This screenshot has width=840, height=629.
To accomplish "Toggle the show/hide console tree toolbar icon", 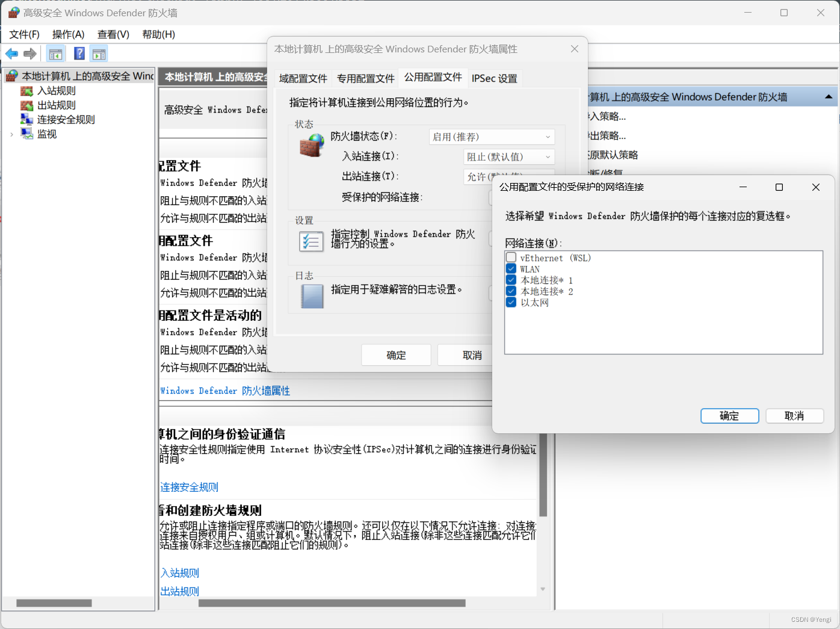I will [x=55, y=54].
